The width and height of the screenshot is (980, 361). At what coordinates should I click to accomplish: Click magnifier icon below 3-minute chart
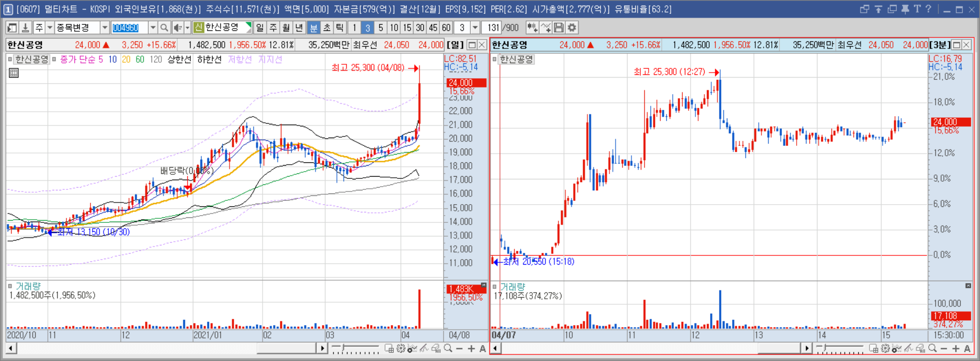(933, 348)
